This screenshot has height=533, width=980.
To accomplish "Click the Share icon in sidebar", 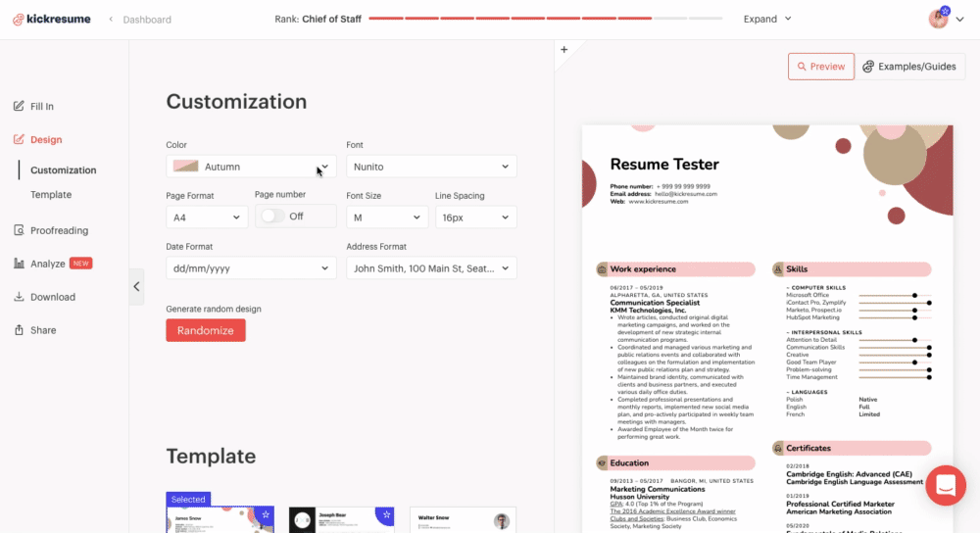I will coord(19,330).
